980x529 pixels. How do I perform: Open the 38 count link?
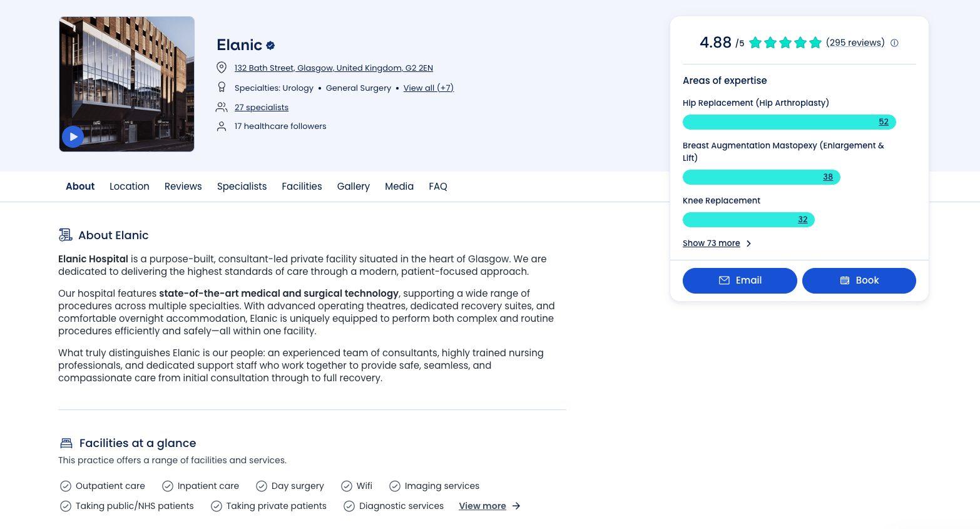[x=828, y=177]
